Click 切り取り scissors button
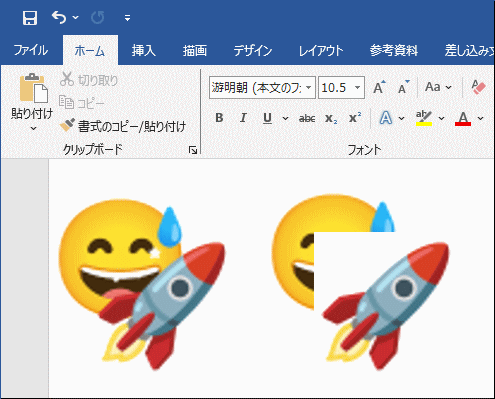 [x=89, y=80]
